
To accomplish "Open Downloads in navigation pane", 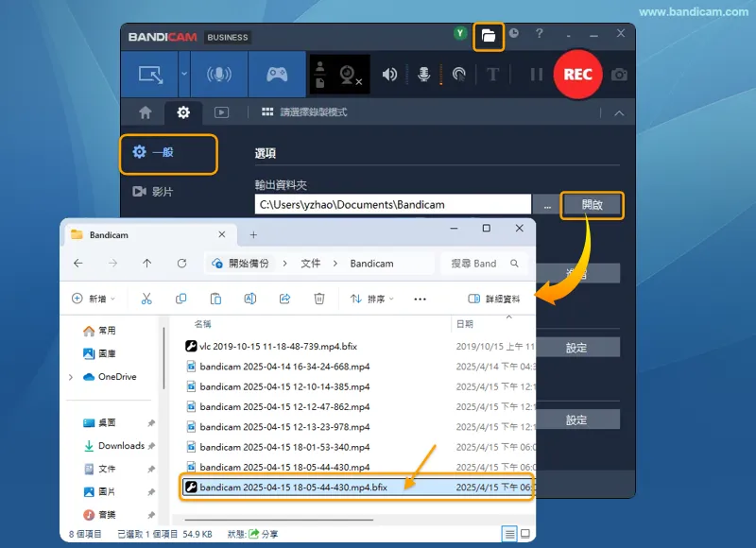I will click(114, 446).
